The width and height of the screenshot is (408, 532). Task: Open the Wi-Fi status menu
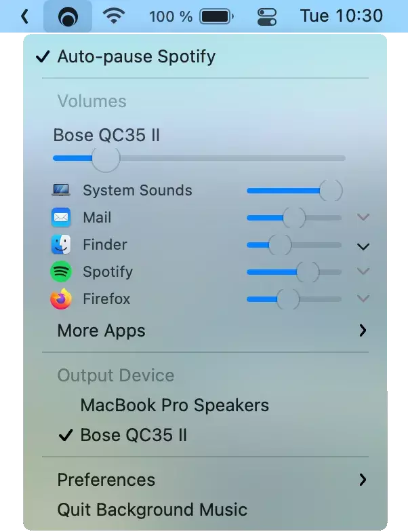[x=114, y=16]
